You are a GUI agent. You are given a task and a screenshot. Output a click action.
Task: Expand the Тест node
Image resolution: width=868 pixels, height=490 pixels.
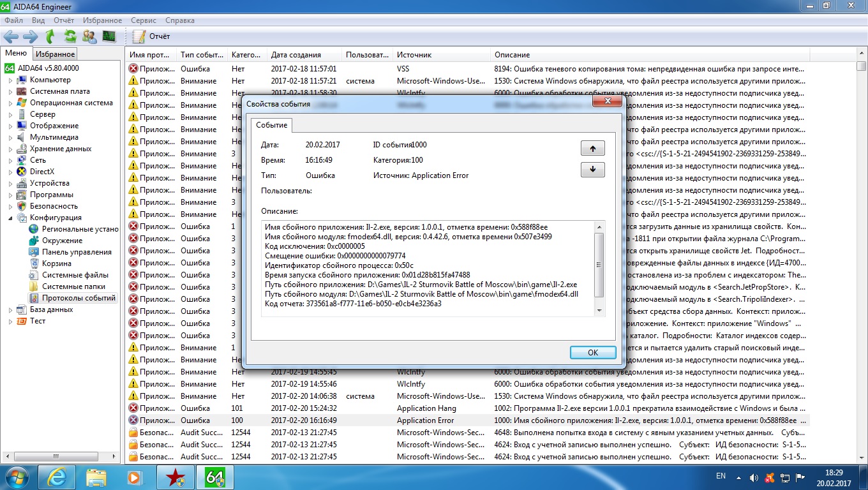(10, 322)
